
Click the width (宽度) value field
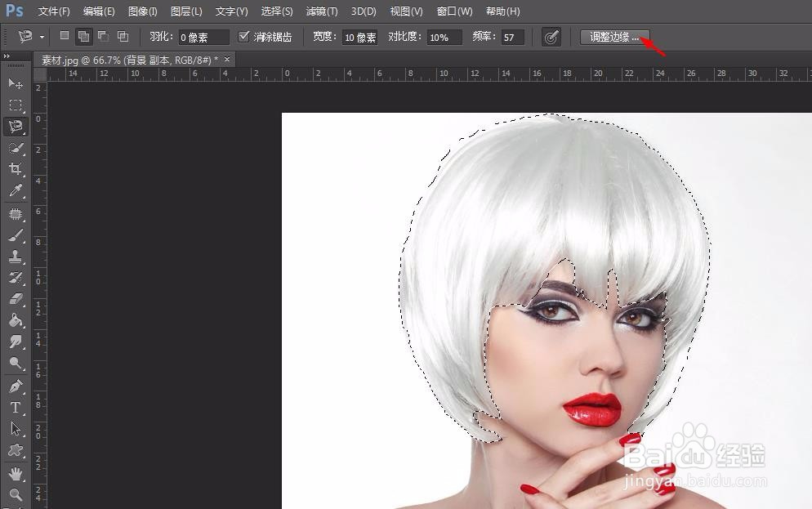pyautogui.click(x=359, y=38)
